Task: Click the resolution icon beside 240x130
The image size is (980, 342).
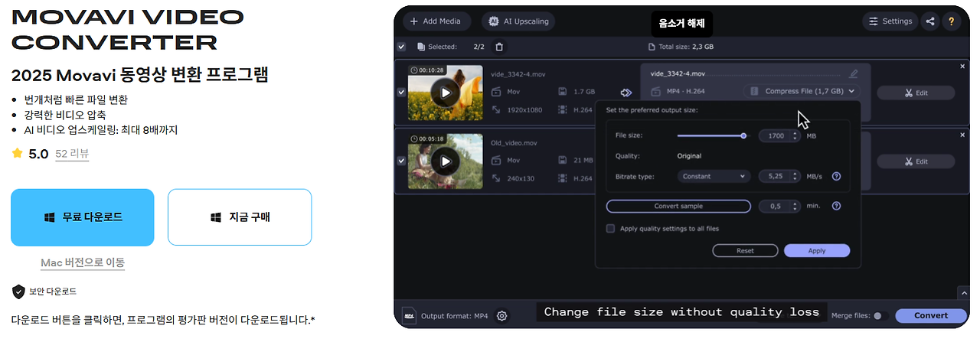Action: (495, 178)
